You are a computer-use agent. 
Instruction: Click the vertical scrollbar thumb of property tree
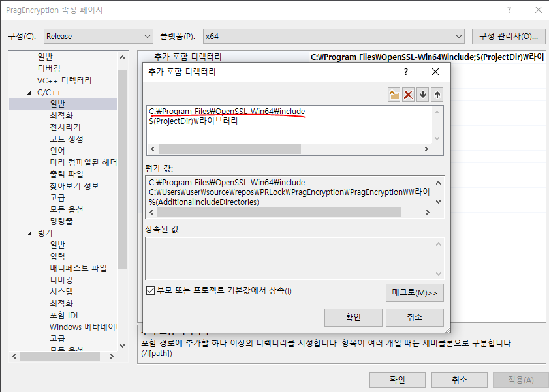[x=122, y=169]
